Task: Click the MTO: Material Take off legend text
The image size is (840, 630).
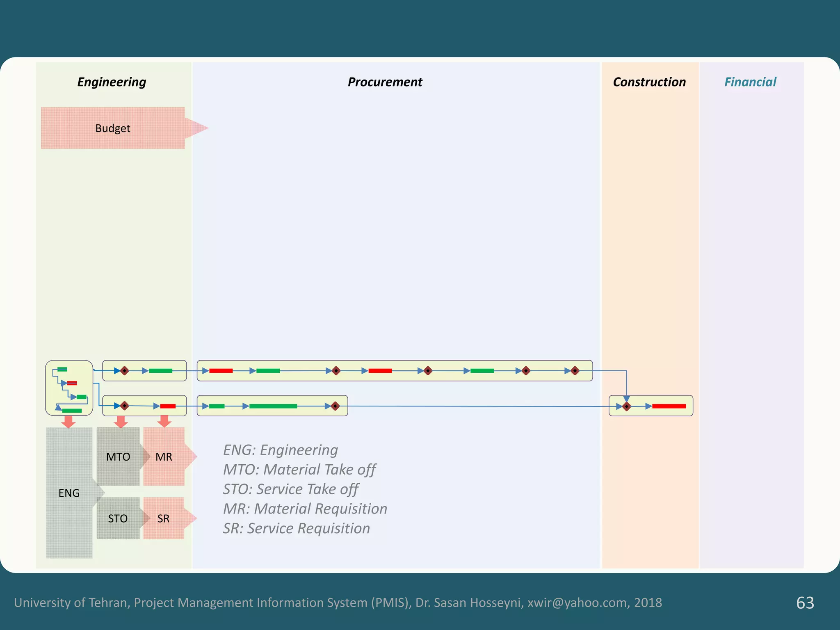Action: pos(299,469)
